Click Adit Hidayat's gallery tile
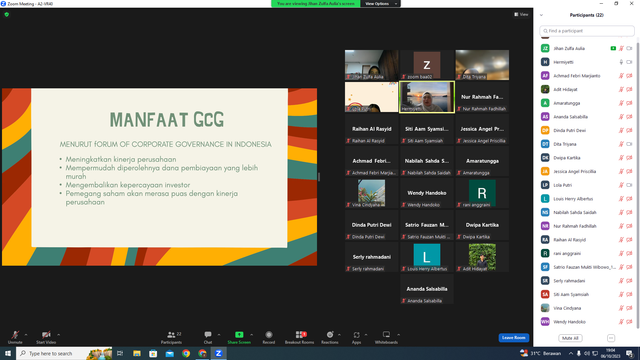Screen dimensions: 640x360 (482, 257)
